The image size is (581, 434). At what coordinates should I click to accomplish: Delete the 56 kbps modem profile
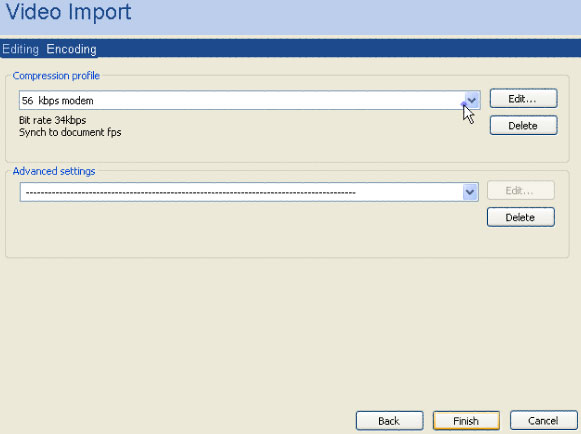[523, 125]
